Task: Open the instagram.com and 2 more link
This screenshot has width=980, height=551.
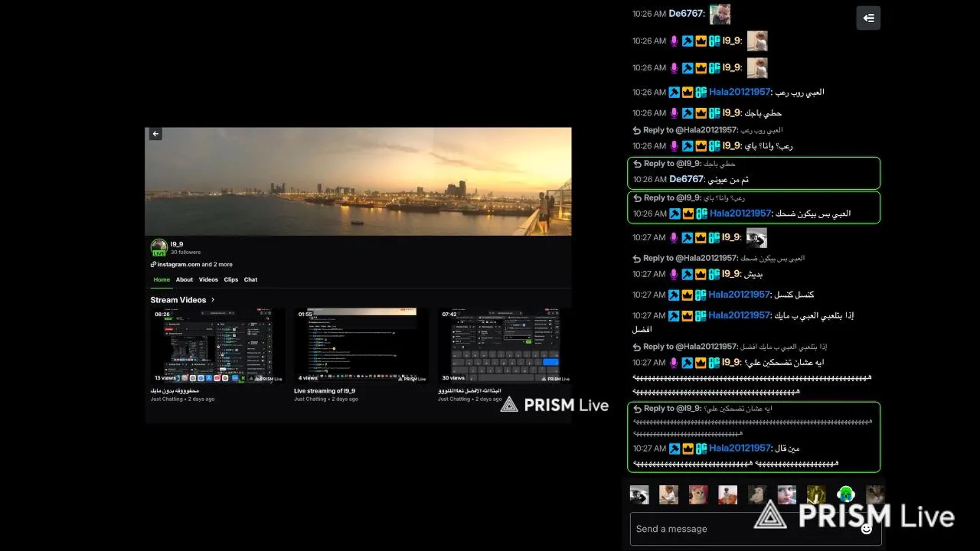Action: [195, 264]
